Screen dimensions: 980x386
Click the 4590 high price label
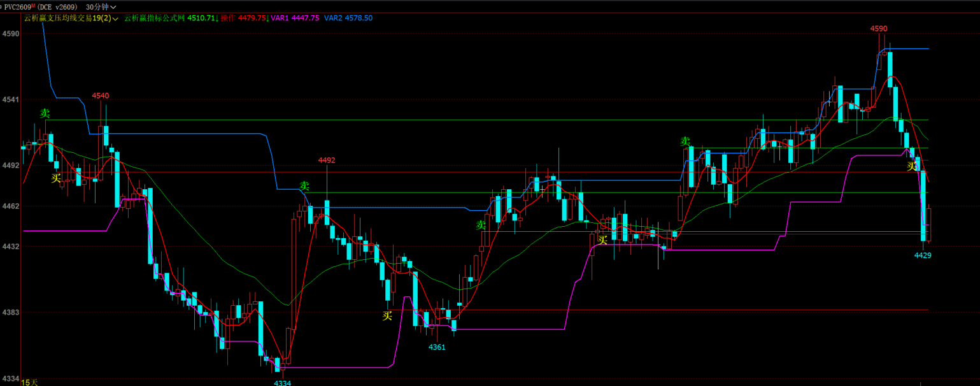point(879,29)
